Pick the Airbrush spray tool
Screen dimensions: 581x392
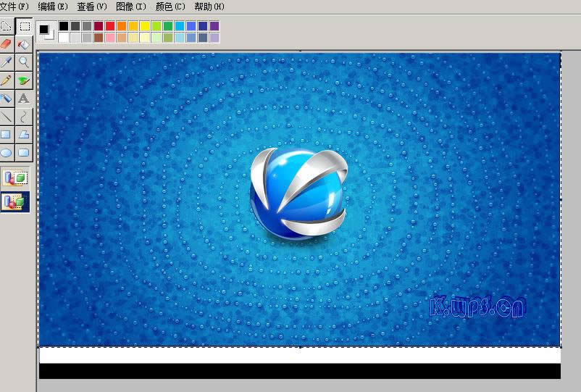coord(7,99)
